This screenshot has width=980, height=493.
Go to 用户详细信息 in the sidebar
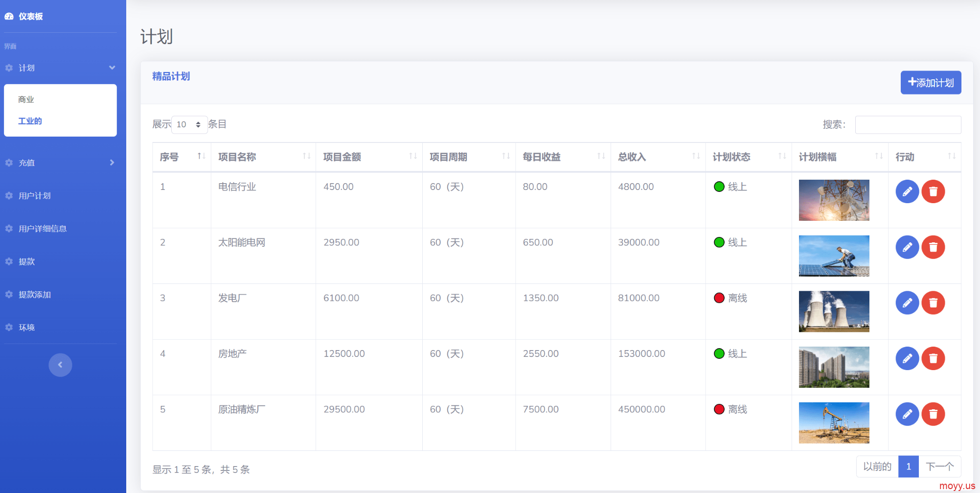pyautogui.click(x=43, y=228)
